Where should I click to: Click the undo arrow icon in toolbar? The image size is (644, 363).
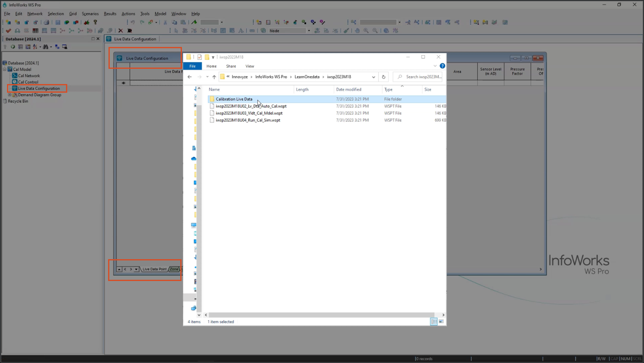(x=133, y=22)
